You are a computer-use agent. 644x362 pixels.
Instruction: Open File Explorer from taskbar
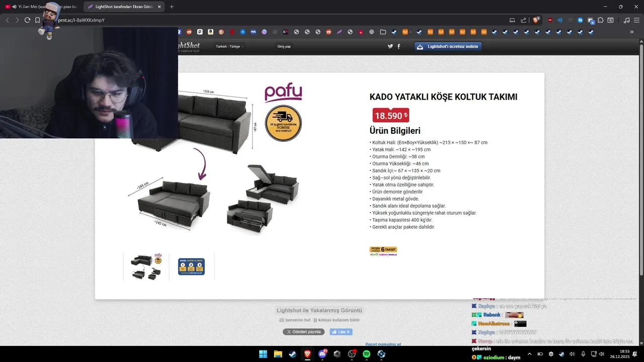(x=278, y=354)
